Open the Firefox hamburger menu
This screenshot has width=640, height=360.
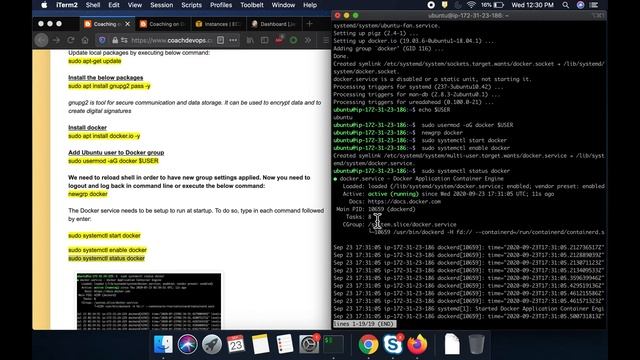point(325,40)
